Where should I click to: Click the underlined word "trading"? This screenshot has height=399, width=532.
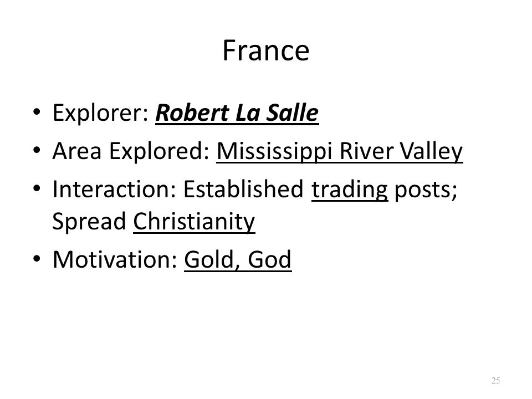pos(350,190)
